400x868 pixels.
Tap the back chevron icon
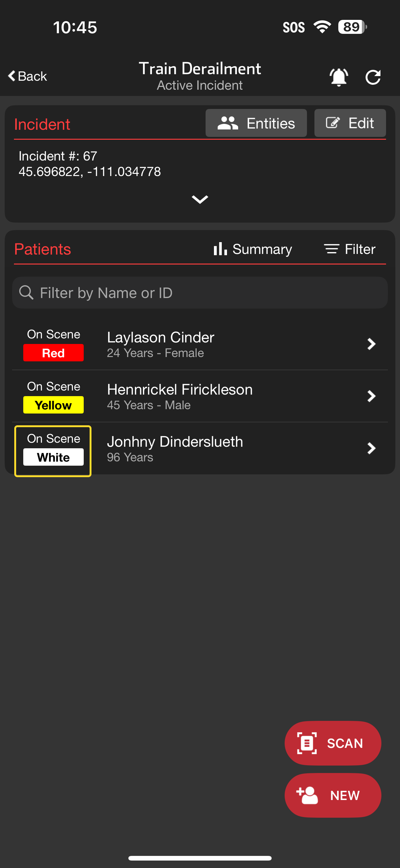(x=12, y=76)
